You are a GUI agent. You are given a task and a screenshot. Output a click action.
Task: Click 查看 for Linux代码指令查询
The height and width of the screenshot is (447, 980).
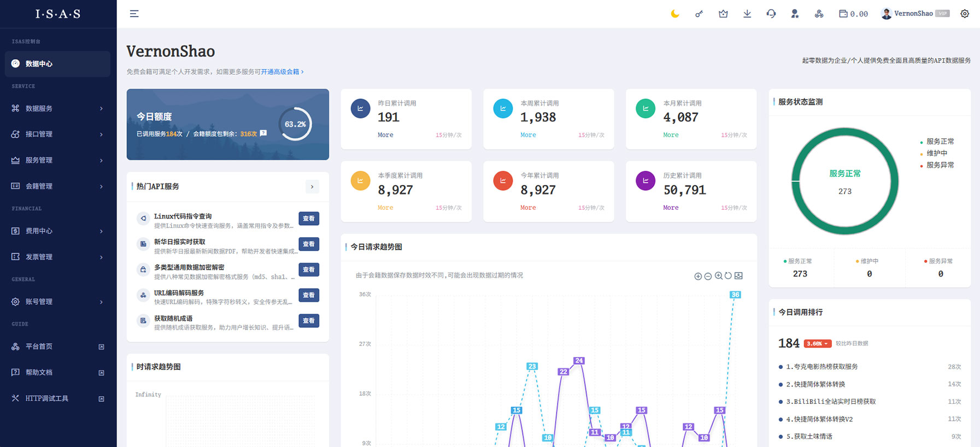[x=309, y=219]
